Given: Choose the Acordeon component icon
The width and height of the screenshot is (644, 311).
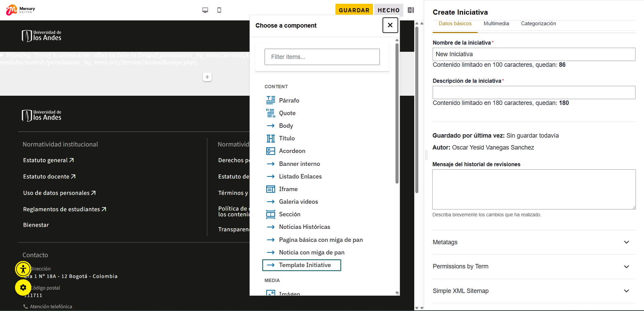Looking at the screenshot, I should [271, 151].
